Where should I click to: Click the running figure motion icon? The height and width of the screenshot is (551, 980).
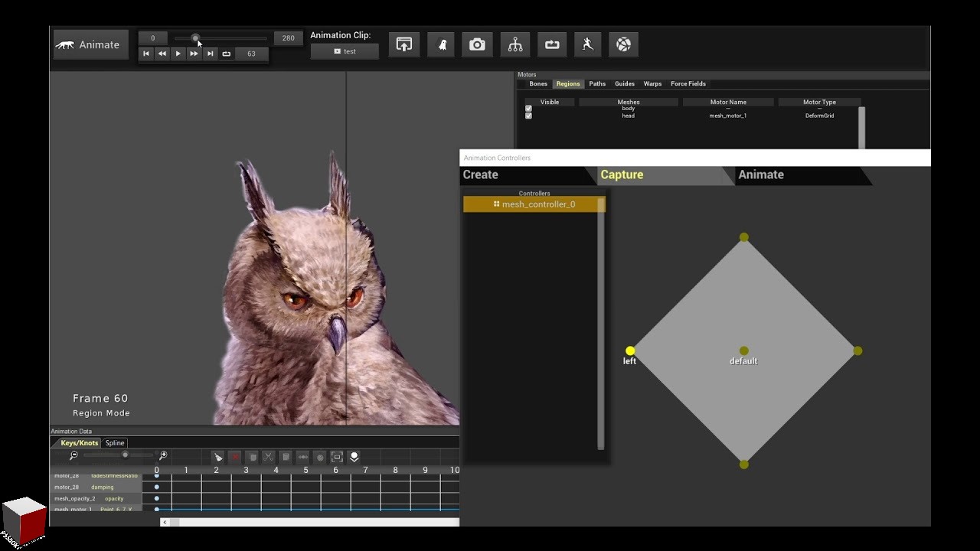[588, 44]
